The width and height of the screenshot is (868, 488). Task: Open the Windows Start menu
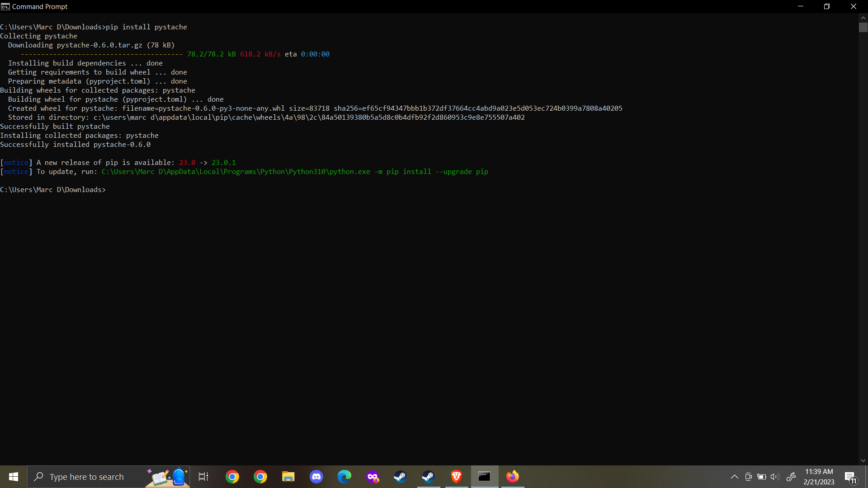14,477
